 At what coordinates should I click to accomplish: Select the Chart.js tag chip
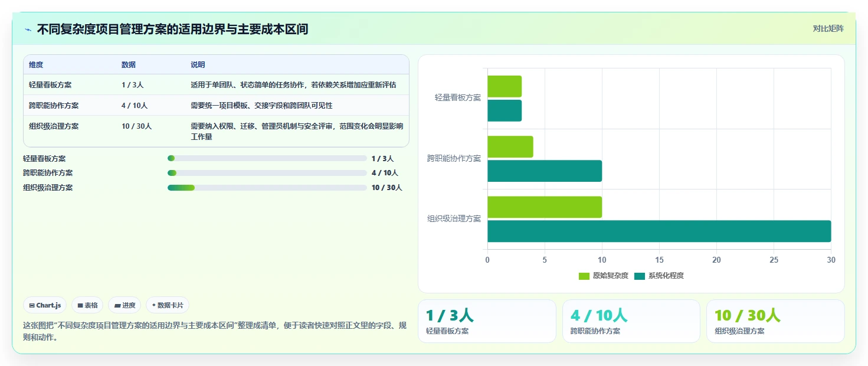coord(45,305)
